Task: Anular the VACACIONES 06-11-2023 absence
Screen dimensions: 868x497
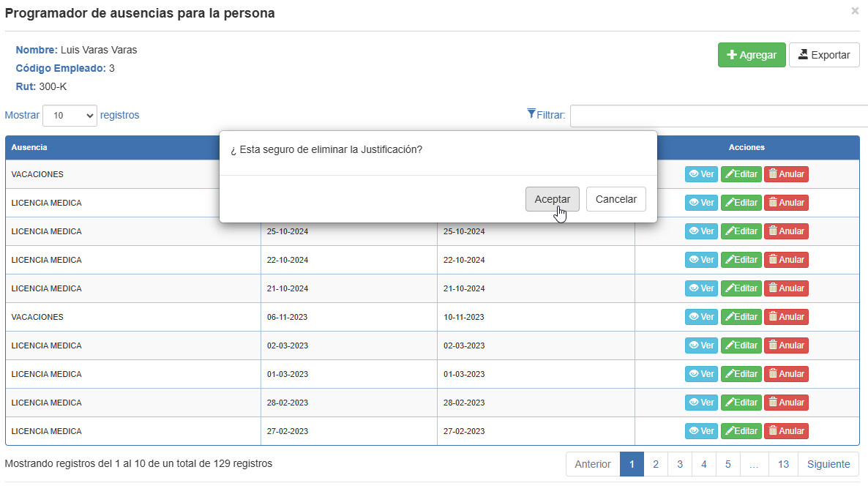Action: (786, 317)
